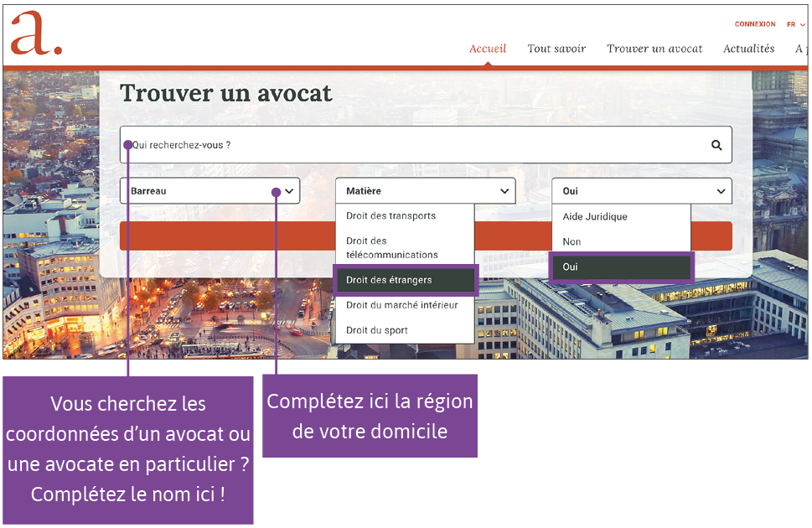The width and height of the screenshot is (812, 528).
Task: Navigate to "Trouver un avocat"
Action: tap(654, 49)
